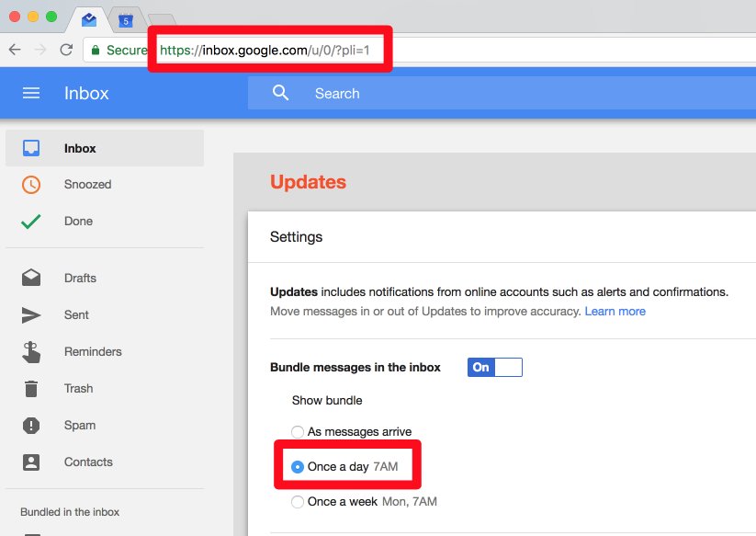Open the Done folder label
This screenshot has width=756, height=536.
tap(79, 221)
